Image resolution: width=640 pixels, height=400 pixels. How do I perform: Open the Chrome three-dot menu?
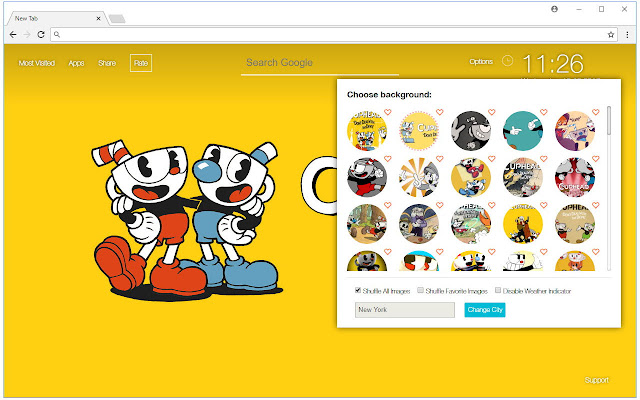627,35
